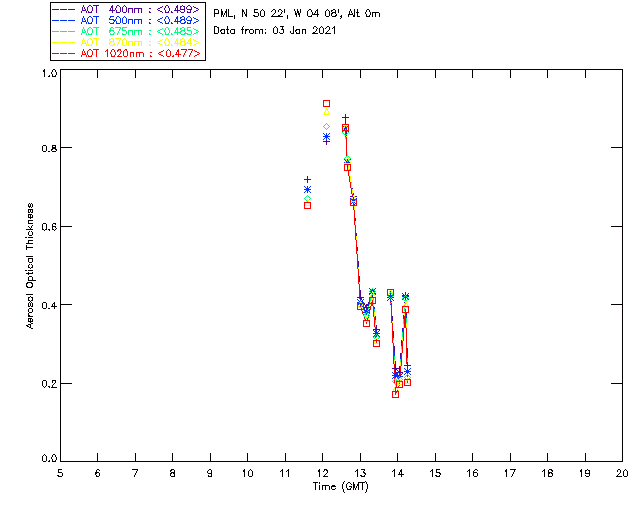Click the y-axis tick label 0.0
Image resolution: width=640 pixels, height=512 pixels.
[x=49, y=459]
